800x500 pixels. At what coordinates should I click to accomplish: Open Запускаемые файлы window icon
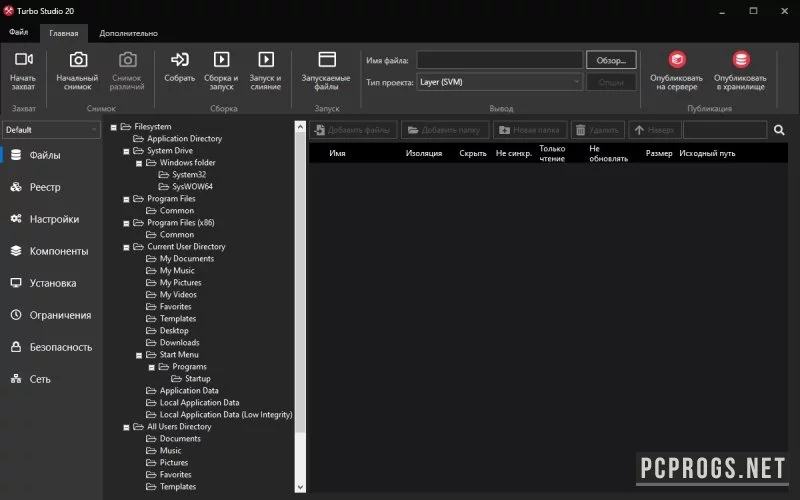(327, 60)
